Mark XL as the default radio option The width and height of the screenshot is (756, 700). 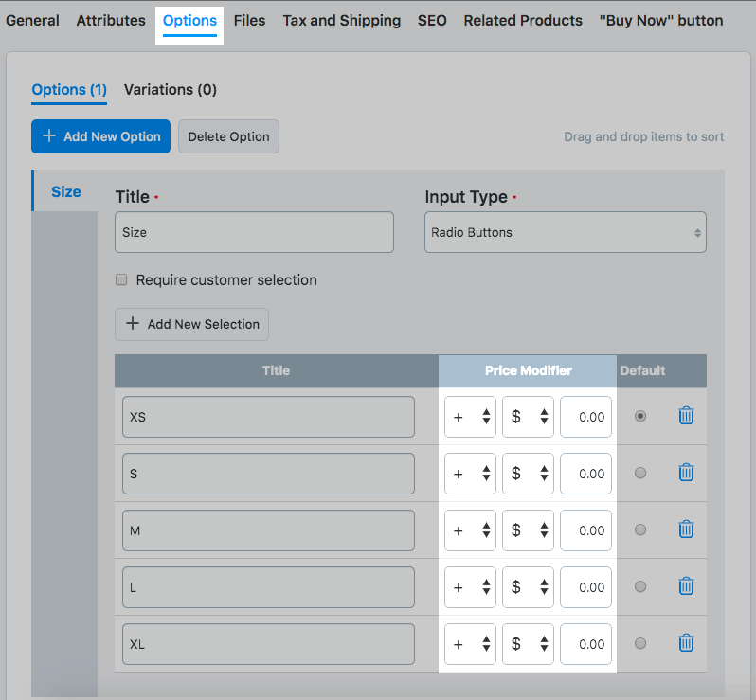tap(640, 643)
